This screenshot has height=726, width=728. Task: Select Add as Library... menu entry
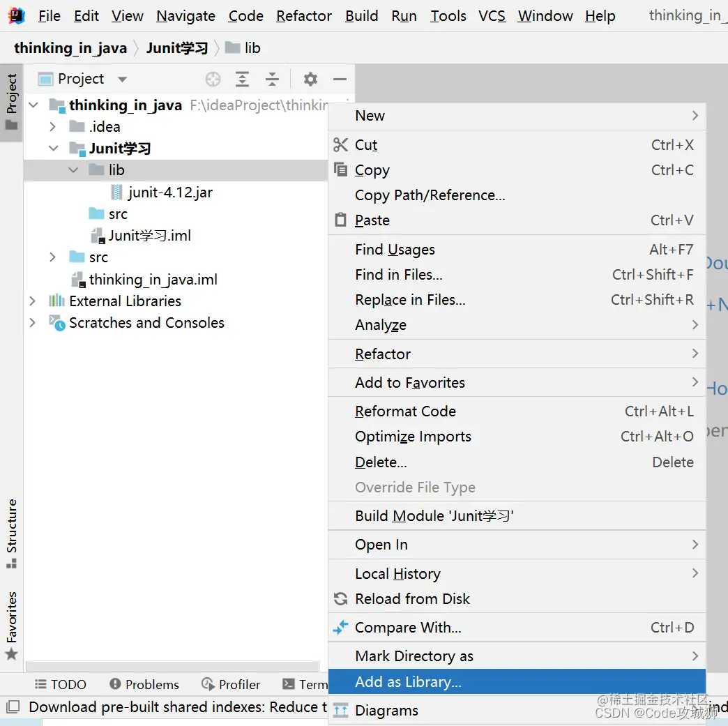[517, 682]
